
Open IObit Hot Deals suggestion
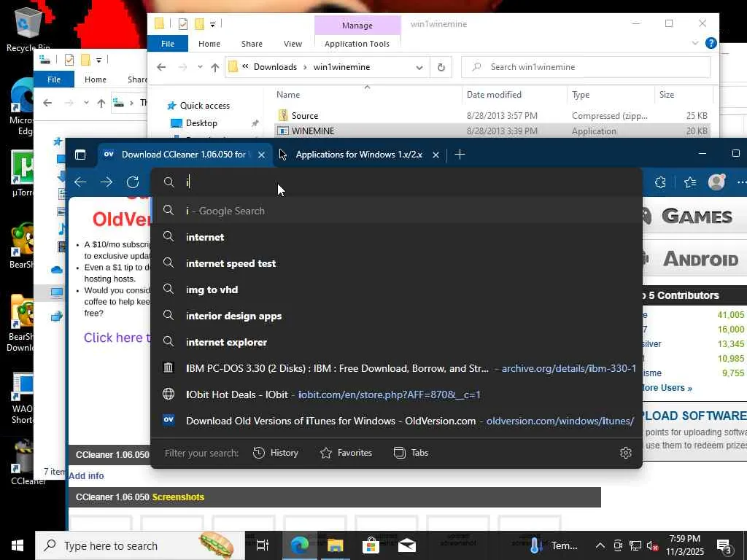(x=396, y=394)
